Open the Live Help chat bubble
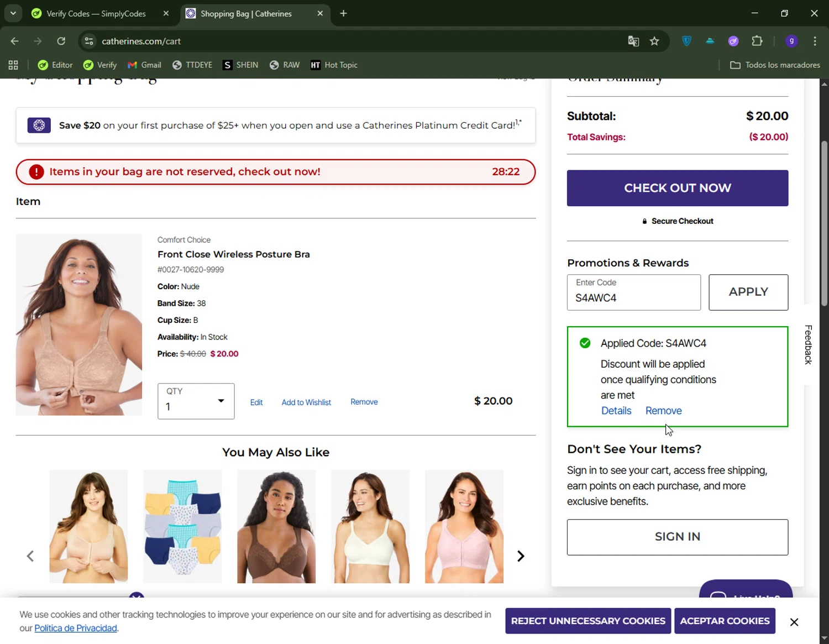The image size is (829, 644). (746, 589)
